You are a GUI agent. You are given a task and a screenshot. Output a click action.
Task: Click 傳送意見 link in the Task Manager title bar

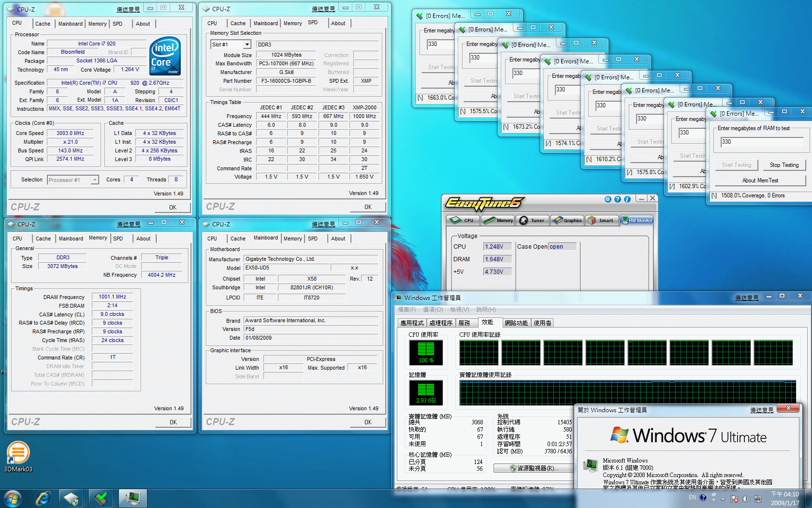(x=747, y=298)
